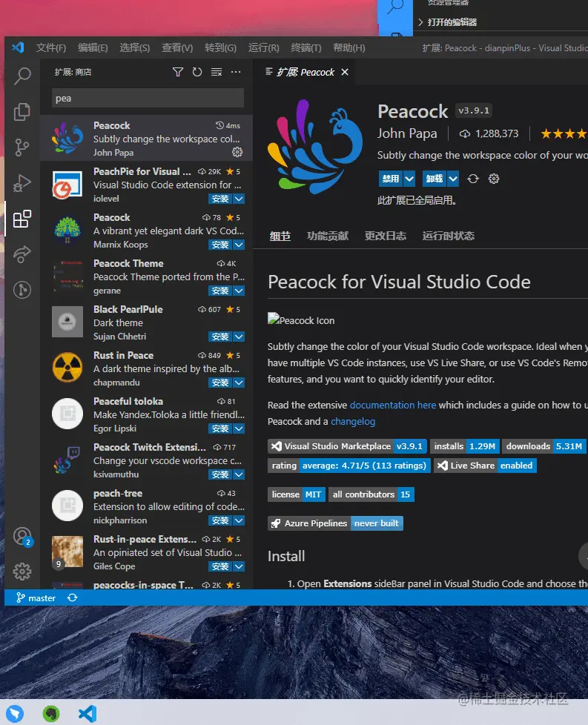Switch to the 功能贡献 tab
This screenshot has height=725, width=588.
point(328,236)
